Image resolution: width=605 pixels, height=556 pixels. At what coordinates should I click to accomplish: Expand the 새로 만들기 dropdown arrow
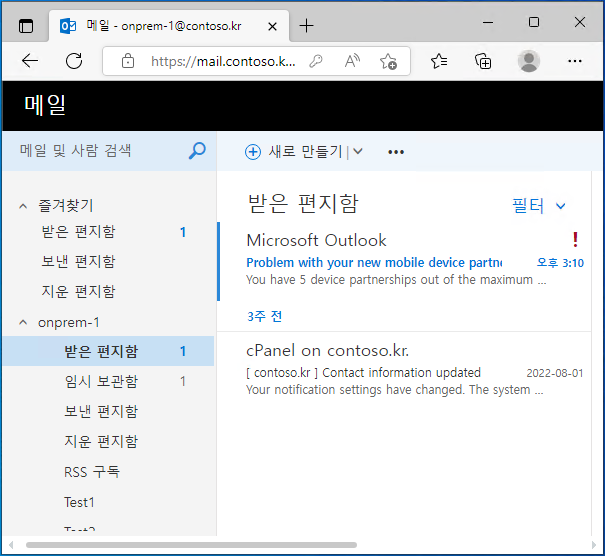point(358,151)
